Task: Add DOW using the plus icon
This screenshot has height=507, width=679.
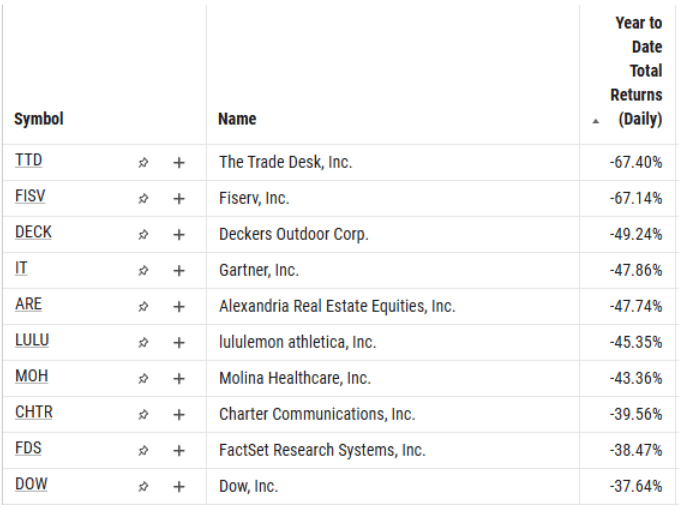Action: [x=179, y=487]
